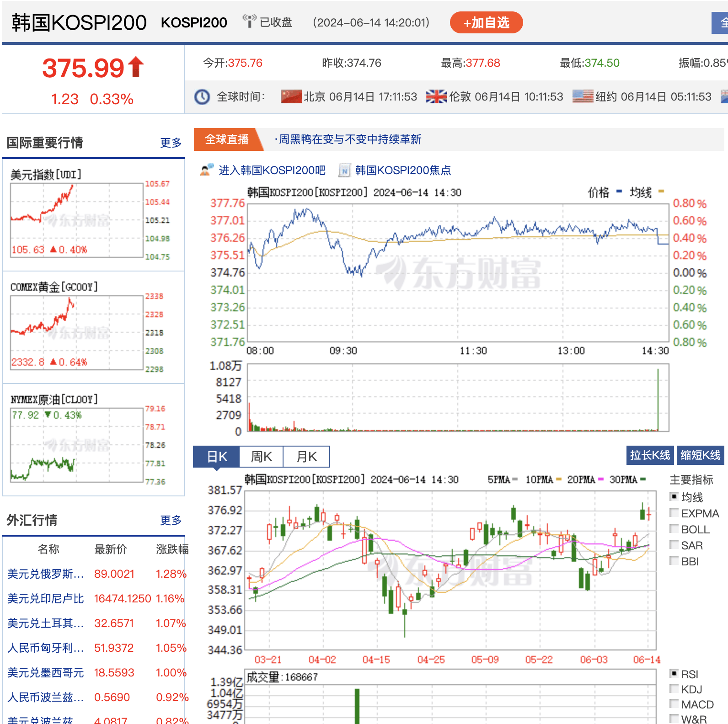Switch to the 周K tab

pos(261,457)
